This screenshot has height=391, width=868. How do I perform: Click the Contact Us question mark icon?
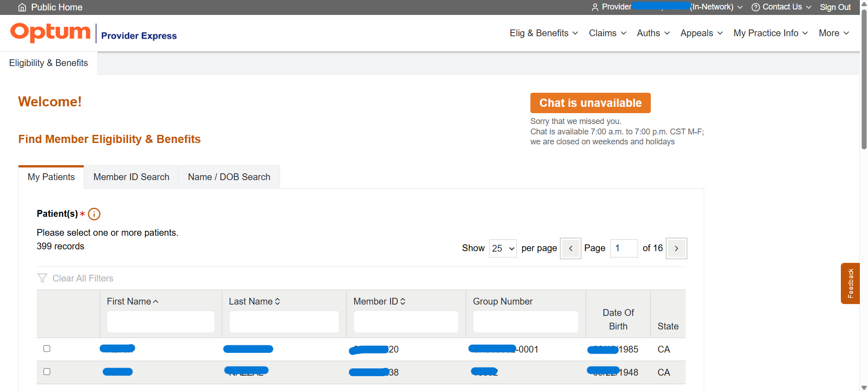(756, 7)
